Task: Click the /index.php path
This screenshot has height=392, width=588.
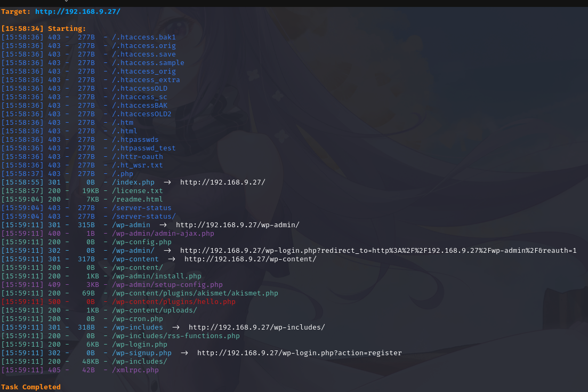Action: point(133,182)
